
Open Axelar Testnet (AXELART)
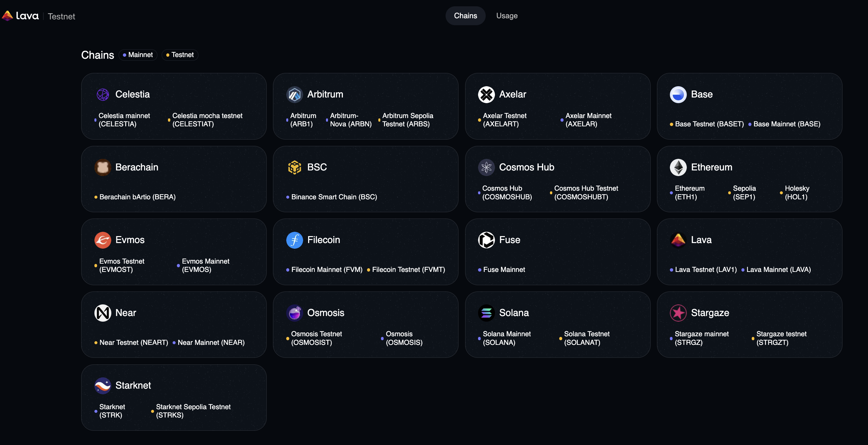tap(502, 120)
